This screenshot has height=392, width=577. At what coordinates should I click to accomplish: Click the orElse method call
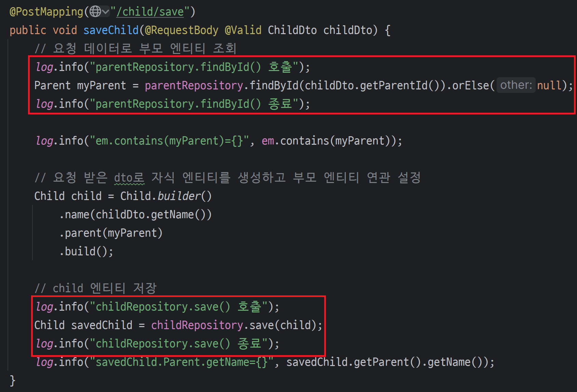point(470,85)
